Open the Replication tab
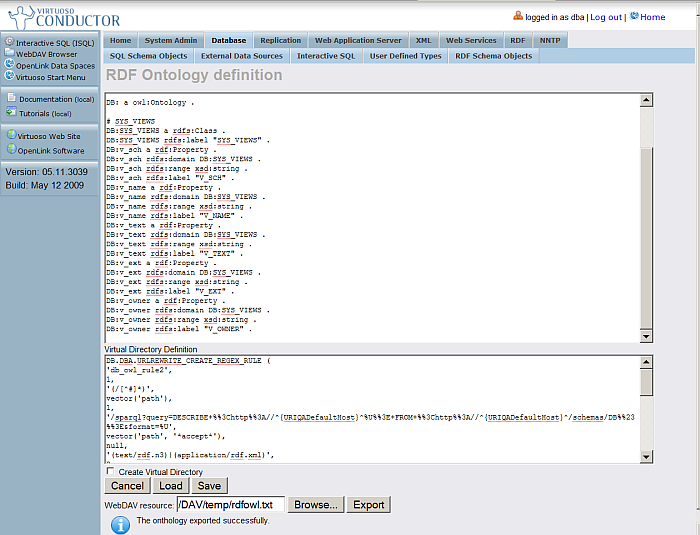Image resolution: width=700 pixels, height=535 pixels. pos(280,40)
